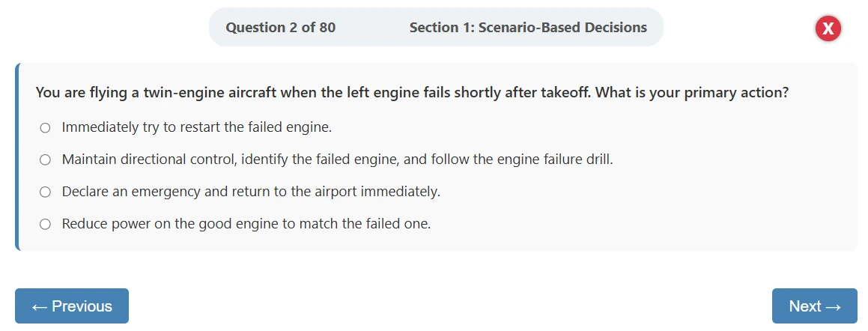The height and width of the screenshot is (331, 868).
Task: Click the left arrow on Previous button
Action: coord(40,306)
